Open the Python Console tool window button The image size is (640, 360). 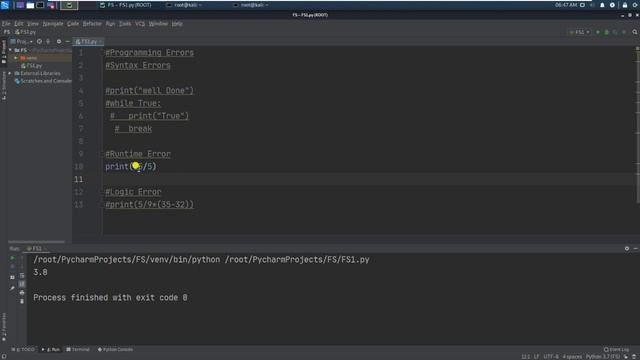pos(115,349)
